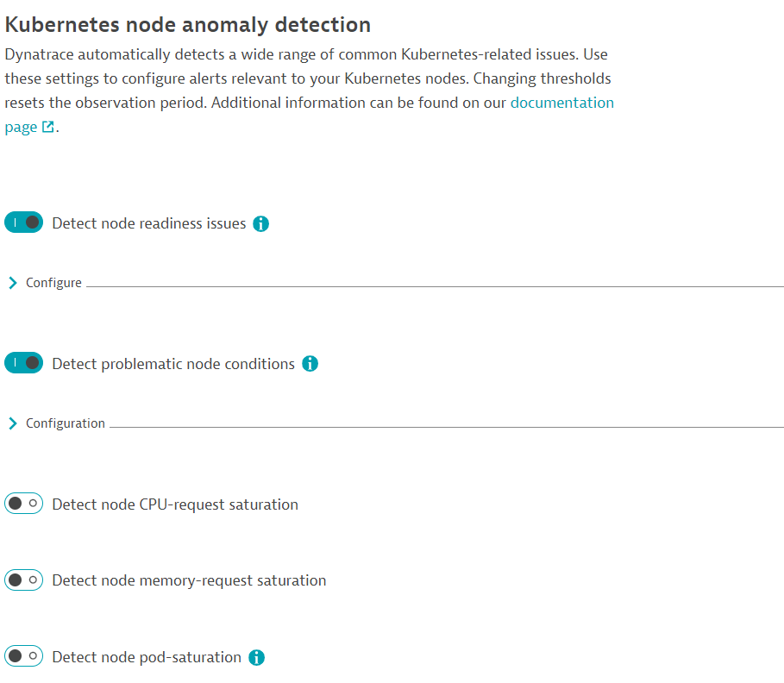This screenshot has height=683, width=784.
Task: Click the "Detect node pod-saturation" label
Action: [147, 657]
